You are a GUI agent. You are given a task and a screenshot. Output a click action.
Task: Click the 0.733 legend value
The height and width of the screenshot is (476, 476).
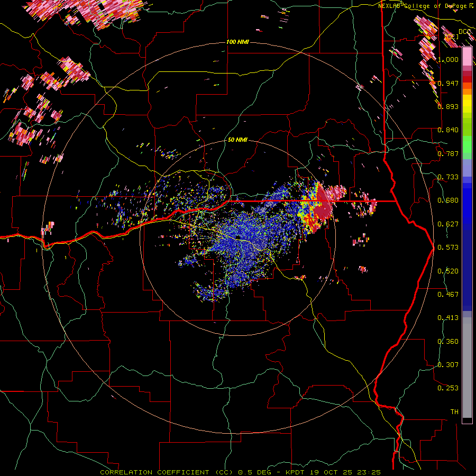(448, 177)
